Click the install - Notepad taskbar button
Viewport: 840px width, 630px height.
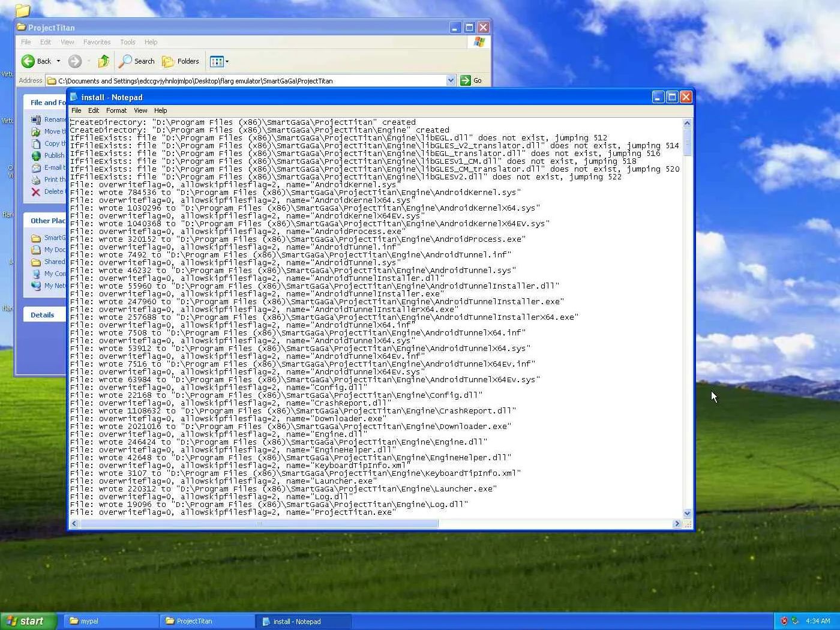(302, 622)
